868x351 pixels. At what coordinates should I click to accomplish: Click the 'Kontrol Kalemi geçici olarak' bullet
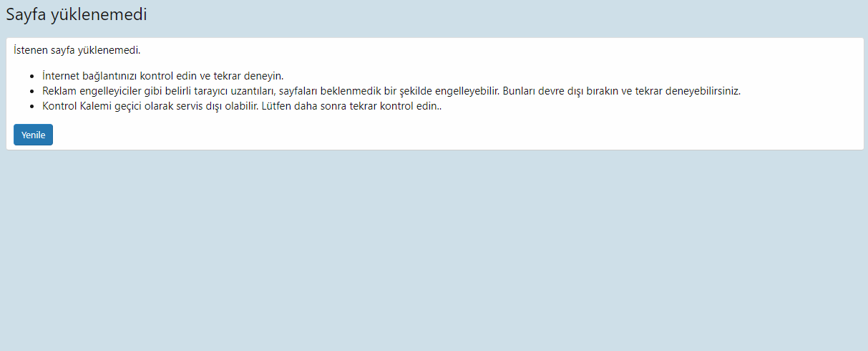(242, 107)
